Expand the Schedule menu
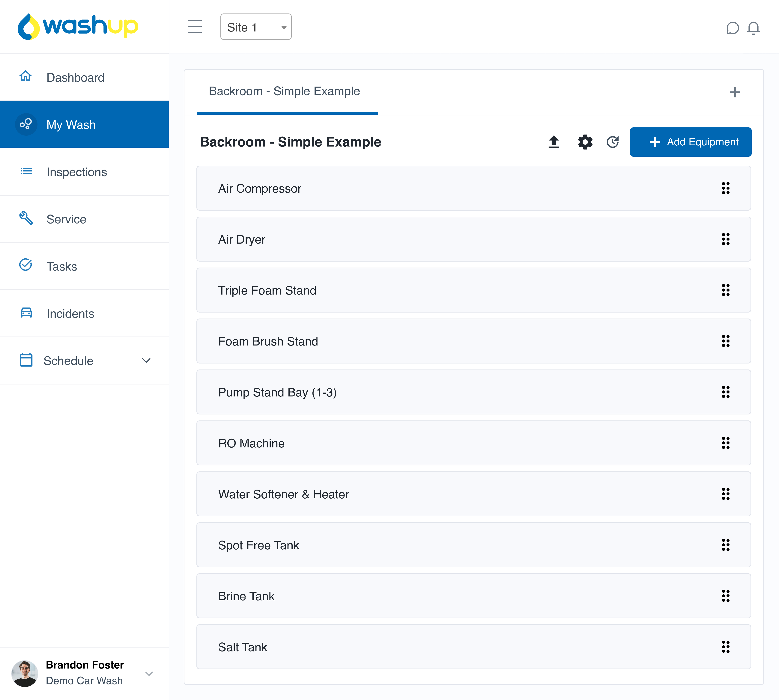This screenshot has height=700, width=779. pos(146,361)
